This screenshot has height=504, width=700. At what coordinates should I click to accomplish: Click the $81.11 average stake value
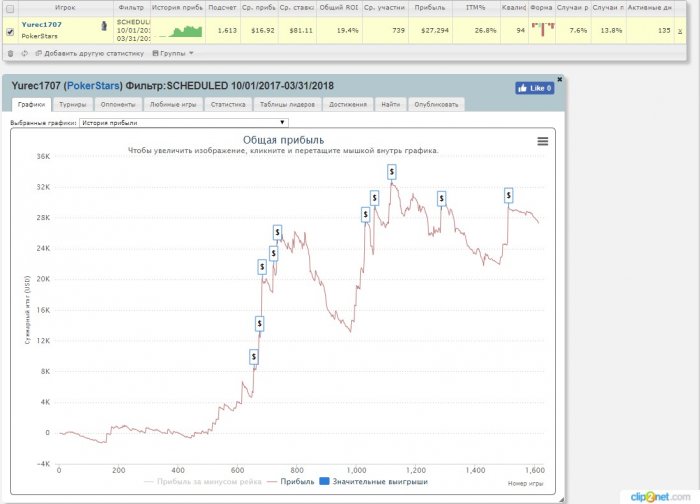tap(301, 31)
